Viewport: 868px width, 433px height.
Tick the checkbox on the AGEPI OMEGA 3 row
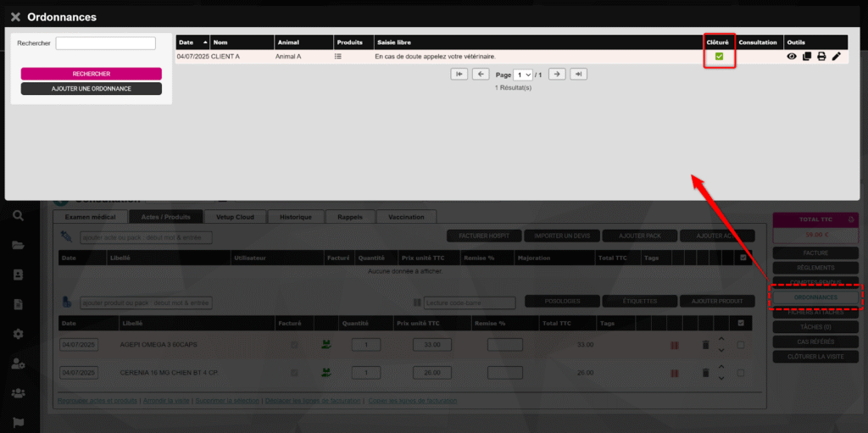(741, 345)
